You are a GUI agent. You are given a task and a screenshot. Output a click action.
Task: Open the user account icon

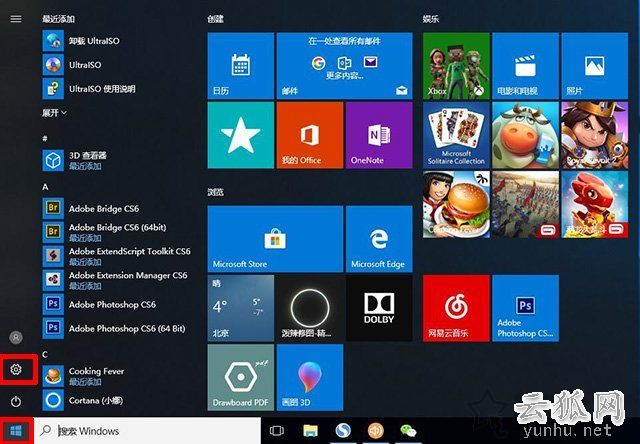pyautogui.click(x=16, y=337)
